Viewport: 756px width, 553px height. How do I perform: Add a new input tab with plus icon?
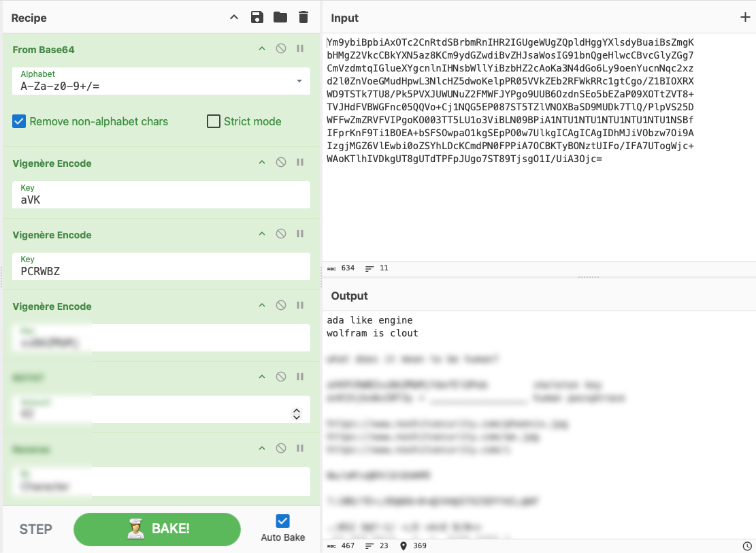pyautogui.click(x=745, y=18)
